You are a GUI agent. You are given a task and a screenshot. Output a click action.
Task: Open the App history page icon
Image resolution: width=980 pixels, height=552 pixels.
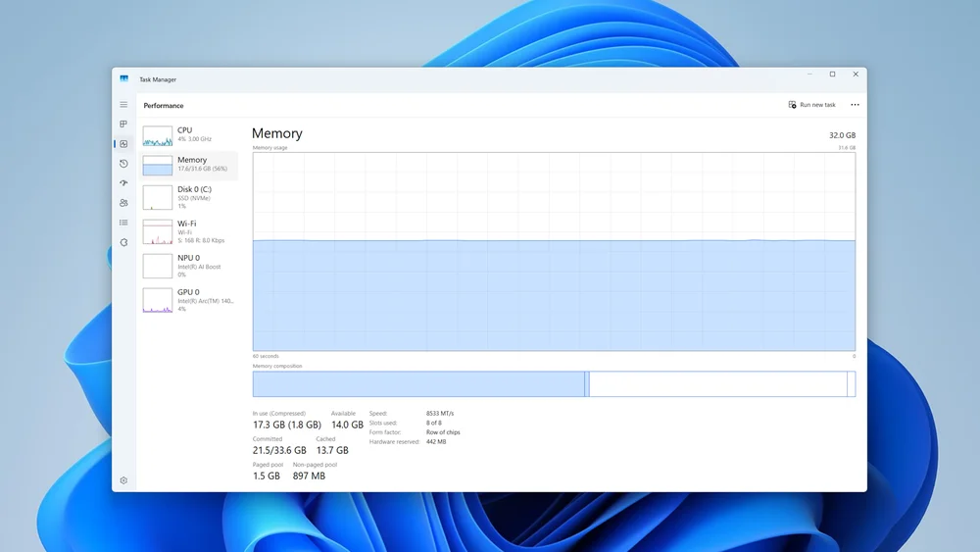(x=123, y=164)
